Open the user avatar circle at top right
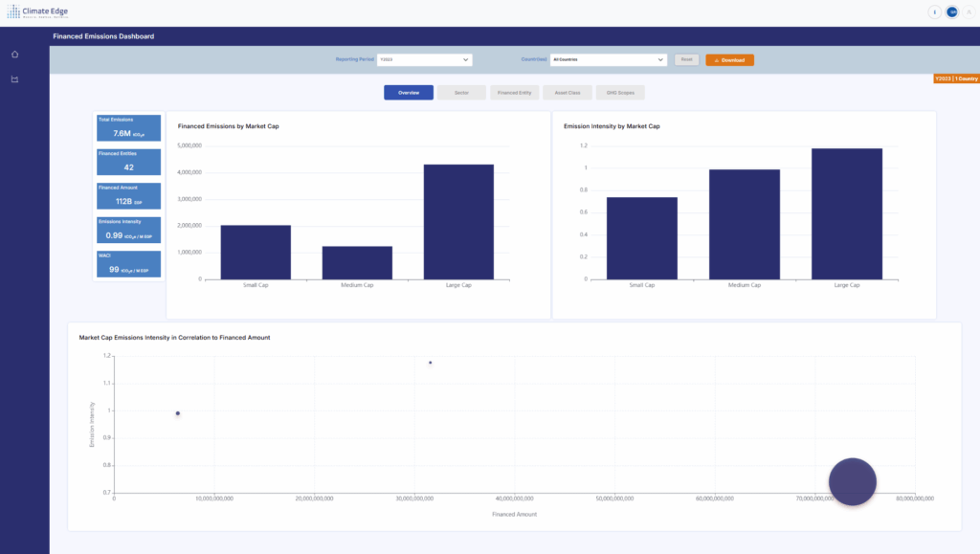The width and height of the screenshot is (980, 554). pos(952,12)
